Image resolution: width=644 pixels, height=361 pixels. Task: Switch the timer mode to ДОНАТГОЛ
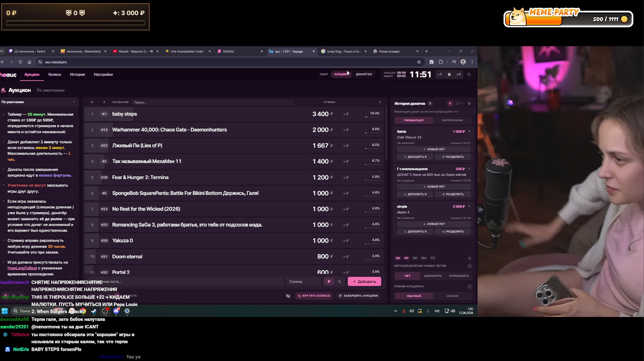coord(364,74)
